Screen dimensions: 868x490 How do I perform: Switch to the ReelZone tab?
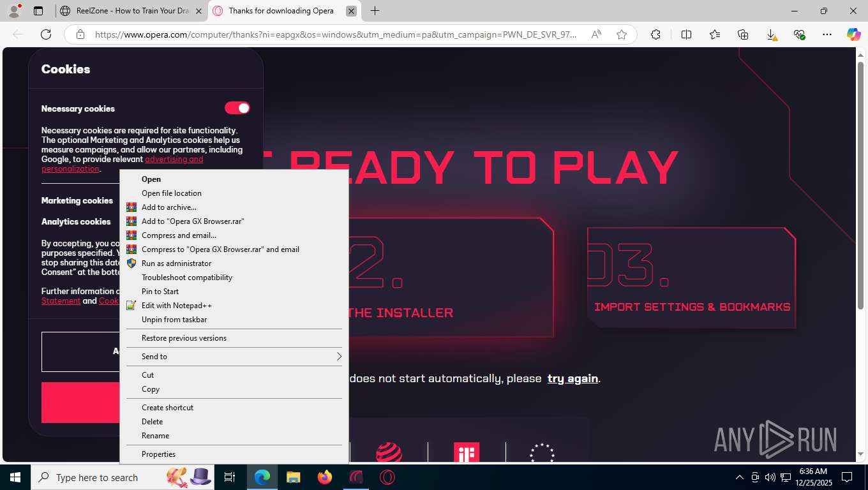[130, 11]
